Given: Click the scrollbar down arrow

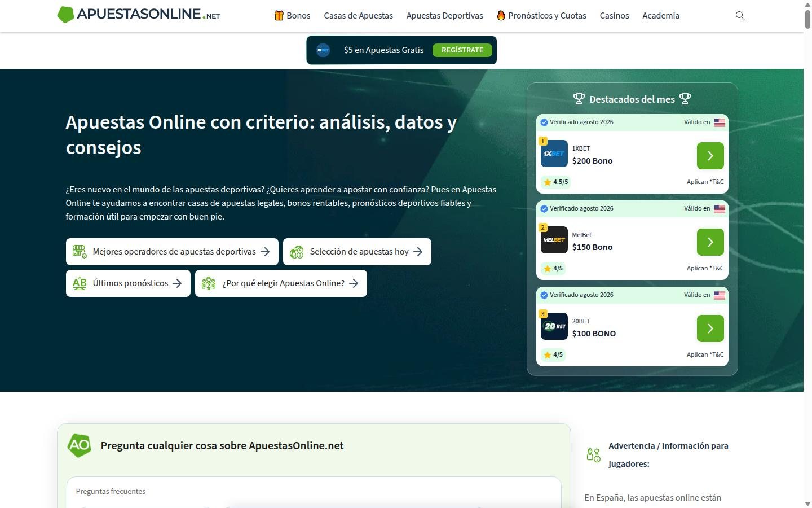Looking at the screenshot, I should [807, 503].
